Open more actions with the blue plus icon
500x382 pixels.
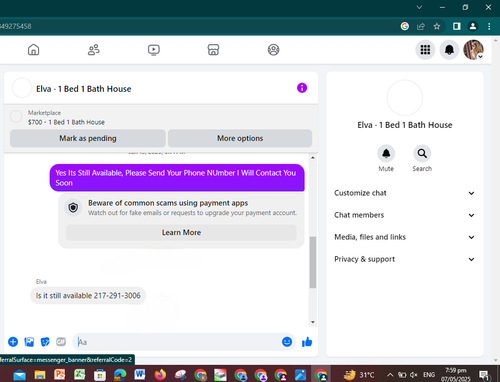pos(13,342)
